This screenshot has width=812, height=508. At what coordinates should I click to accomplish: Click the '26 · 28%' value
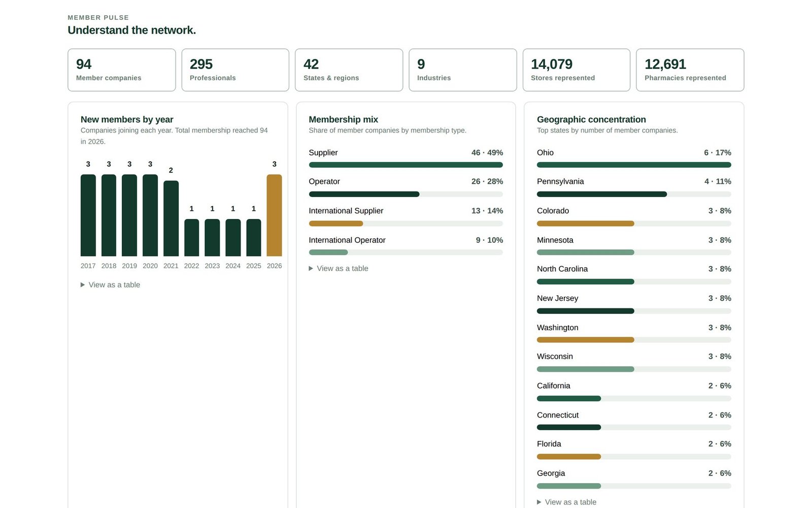pos(487,181)
